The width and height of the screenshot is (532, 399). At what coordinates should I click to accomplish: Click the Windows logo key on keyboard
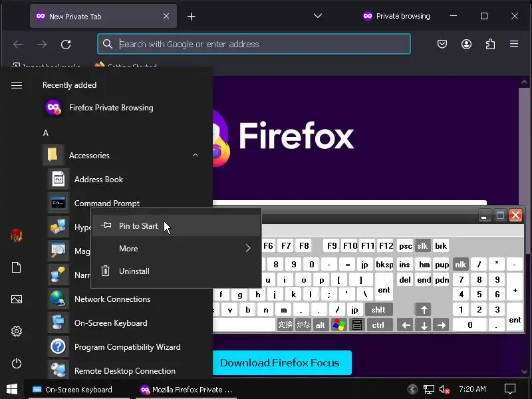point(339,325)
